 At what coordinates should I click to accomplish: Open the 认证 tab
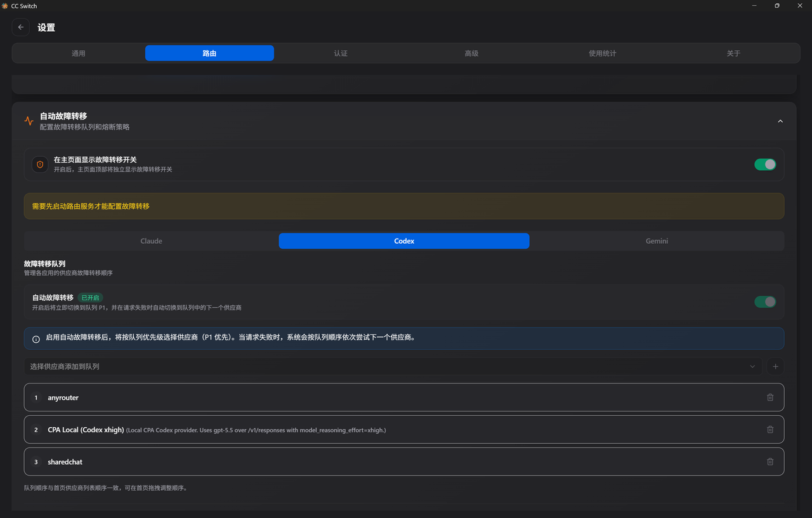pyautogui.click(x=341, y=53)
